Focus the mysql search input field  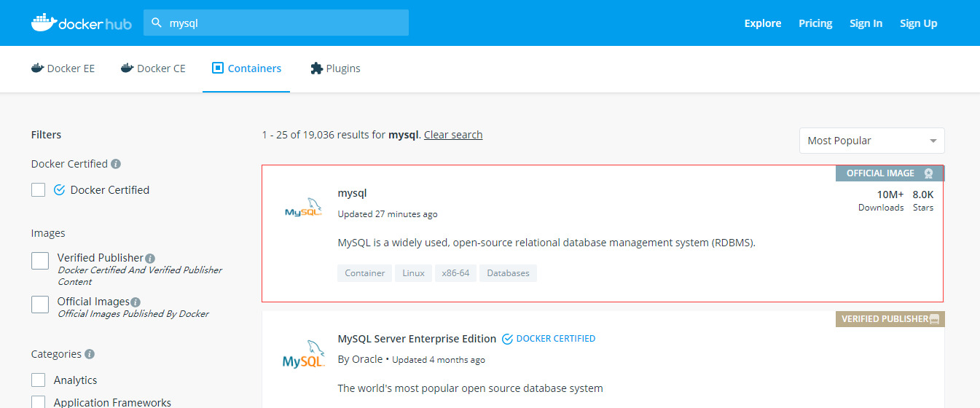tap(276, 23)
